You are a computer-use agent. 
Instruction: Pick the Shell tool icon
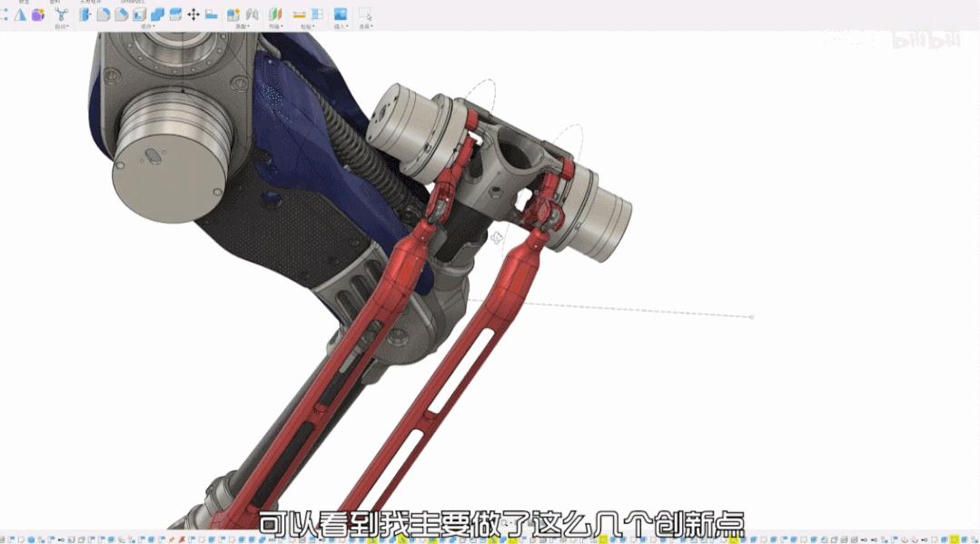pyautogui.click(x=139, y=15)
